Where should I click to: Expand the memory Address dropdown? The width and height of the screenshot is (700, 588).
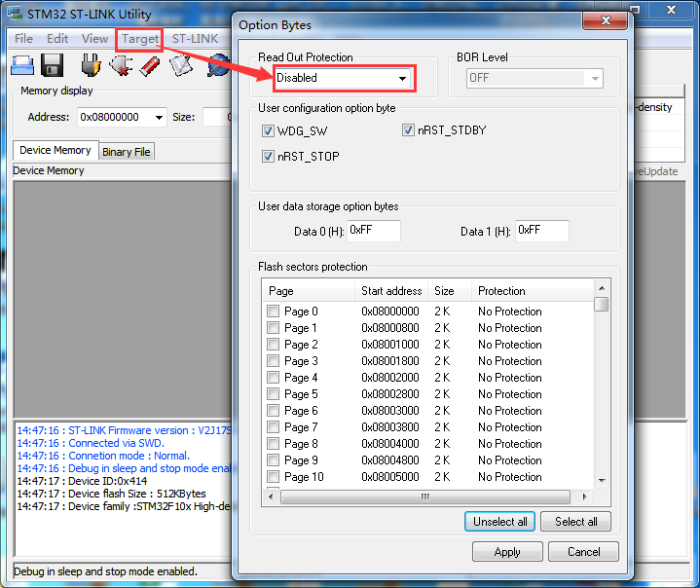tap(159, 118)
